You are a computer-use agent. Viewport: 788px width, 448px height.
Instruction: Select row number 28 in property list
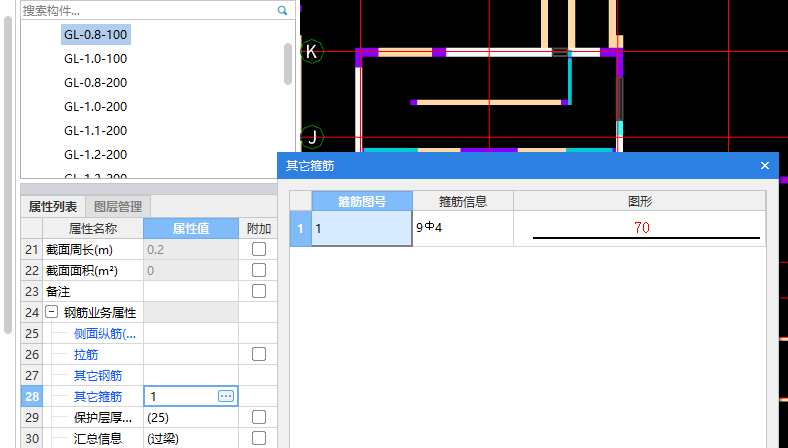click(32, 396)
